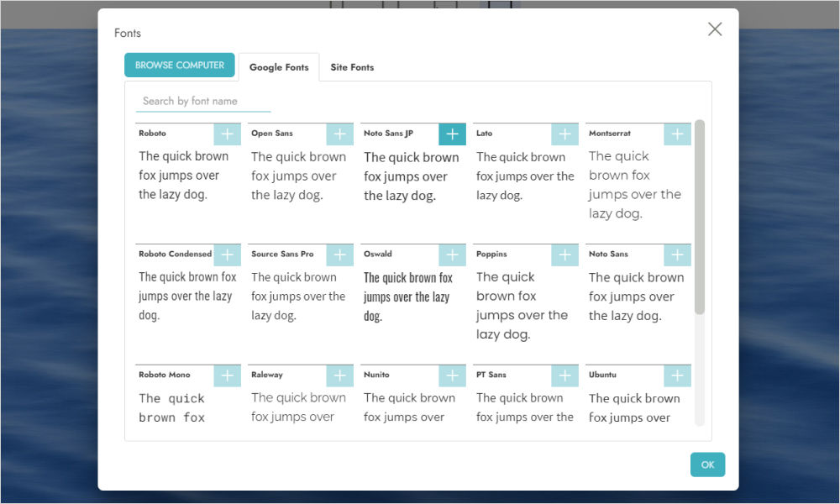Add the Ubuntu font using its plus icon
Screen dimensions: 840x504
(x=677, y=375)
